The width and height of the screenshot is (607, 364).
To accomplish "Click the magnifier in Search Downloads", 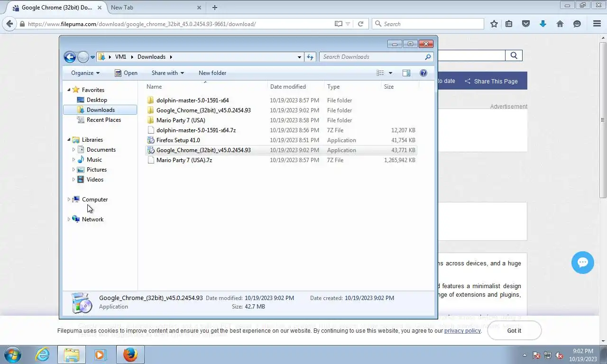I will pos(428,57).
